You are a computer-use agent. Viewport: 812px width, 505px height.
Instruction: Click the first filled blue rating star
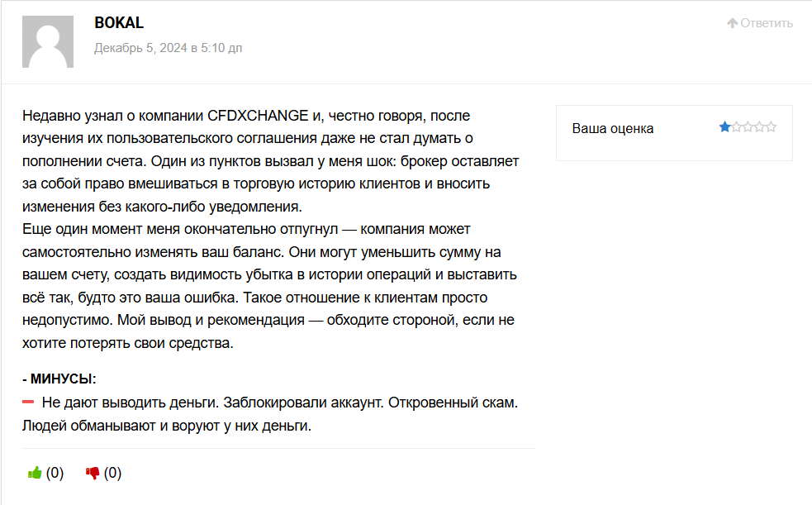point(724,127)
